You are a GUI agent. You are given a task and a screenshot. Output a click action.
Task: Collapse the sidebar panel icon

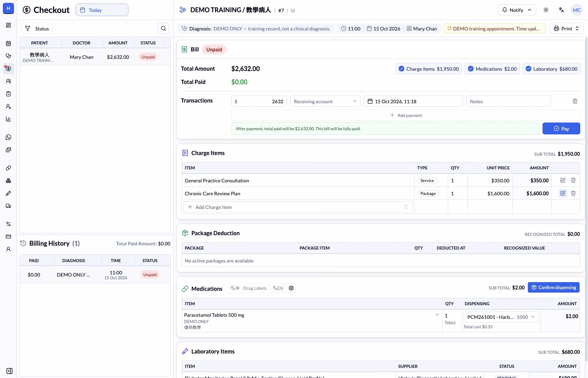tap(9, 371)
